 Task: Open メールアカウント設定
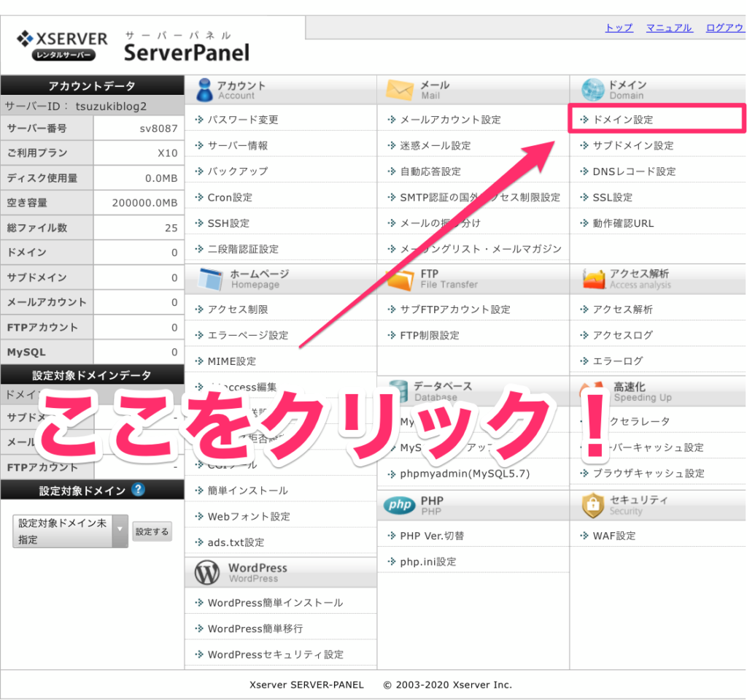(450, 119)
